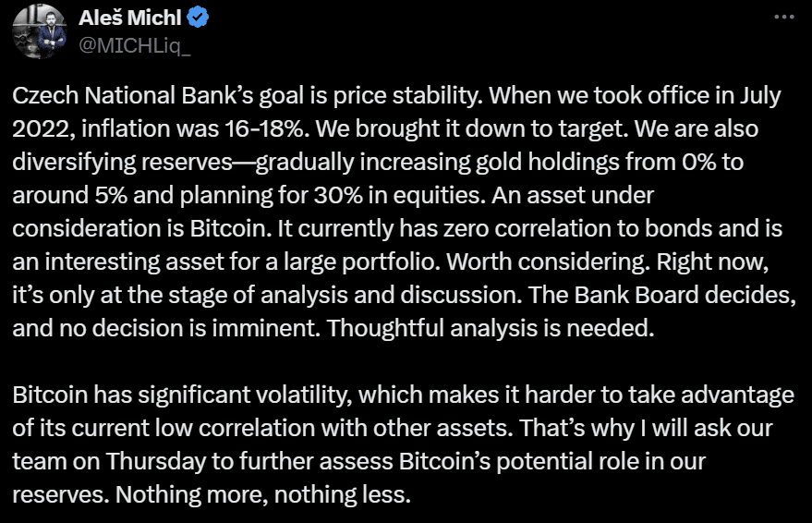Click the sentence "Thoughtful analysis is needed."

491,328
